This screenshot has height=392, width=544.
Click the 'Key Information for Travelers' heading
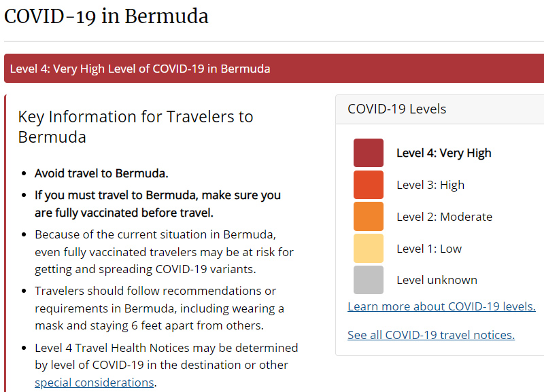(x=135, y=126)
